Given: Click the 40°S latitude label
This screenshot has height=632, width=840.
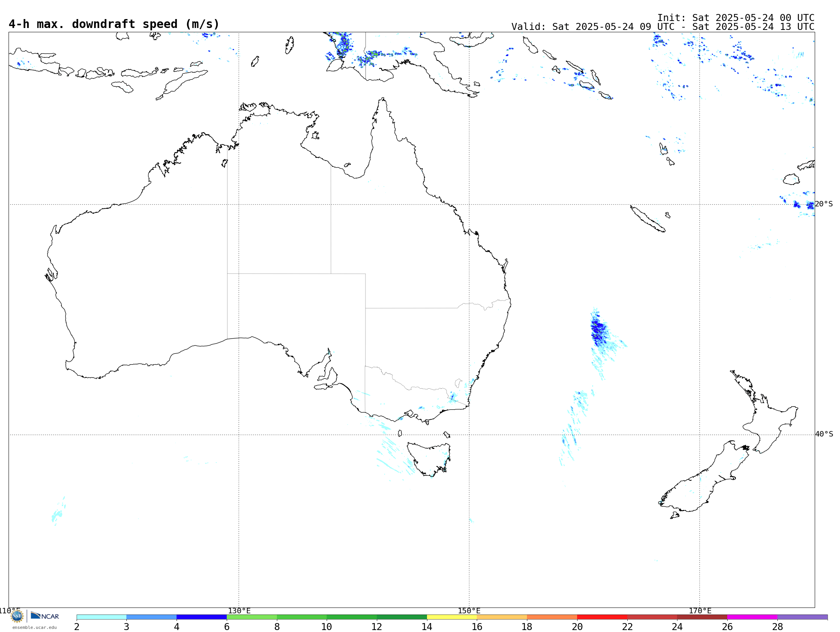Looking at the screenshot, I should [x=824, y=434].
